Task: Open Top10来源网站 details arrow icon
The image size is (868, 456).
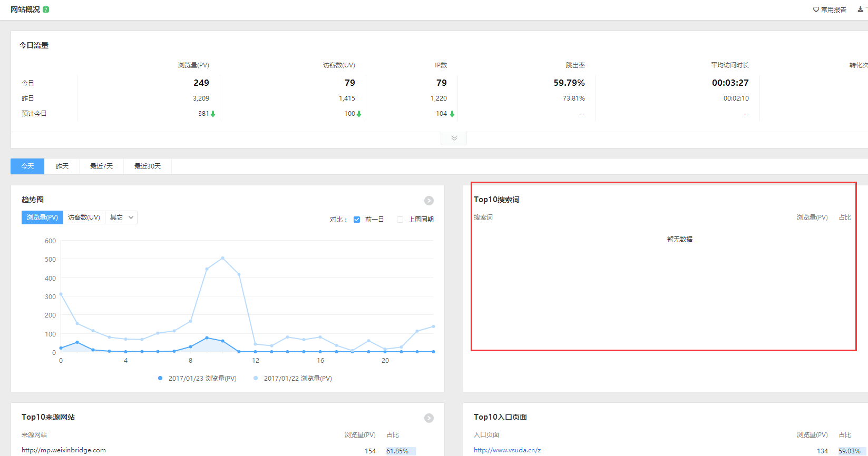Action: 429,418
